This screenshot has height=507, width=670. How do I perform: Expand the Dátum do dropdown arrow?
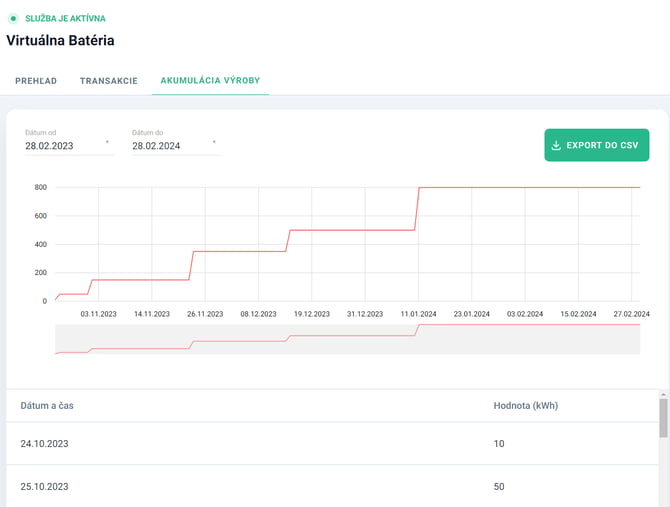pos(214,142)
